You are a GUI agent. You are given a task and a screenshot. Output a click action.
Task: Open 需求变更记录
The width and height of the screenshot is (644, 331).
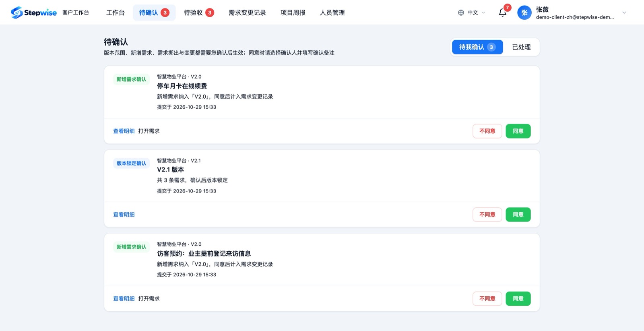pyautogui.click(x=247, y=12)
